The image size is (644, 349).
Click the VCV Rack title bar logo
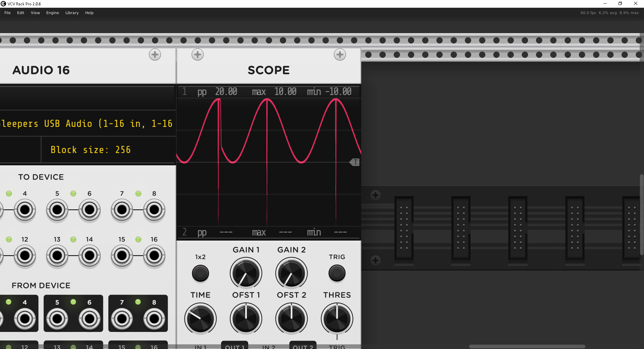coord(3,4)
